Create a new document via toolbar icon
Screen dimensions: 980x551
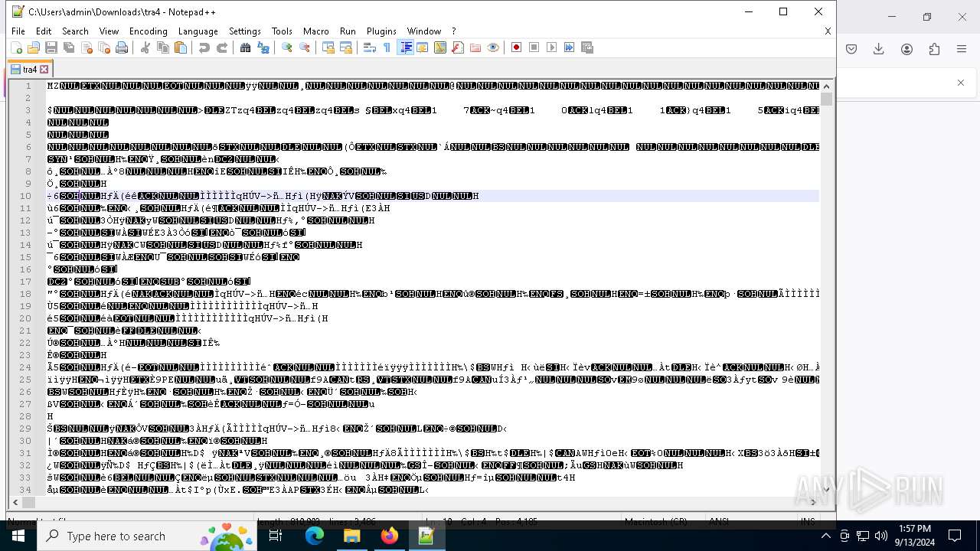point(16,47)
